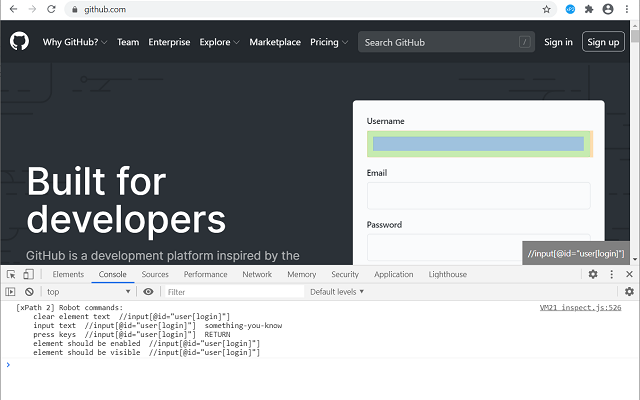Open the Network tab
640x400 pixels.
(257, 274)
